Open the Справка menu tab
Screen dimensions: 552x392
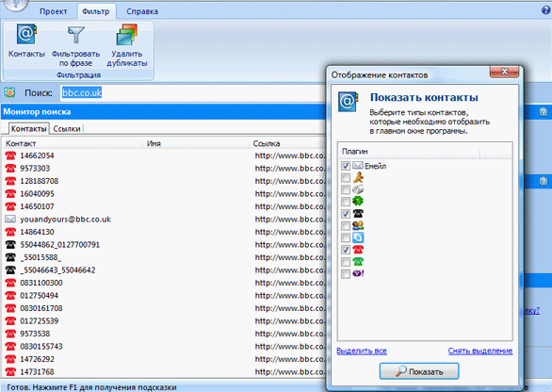pyautogui.click(x=142, y=11)
